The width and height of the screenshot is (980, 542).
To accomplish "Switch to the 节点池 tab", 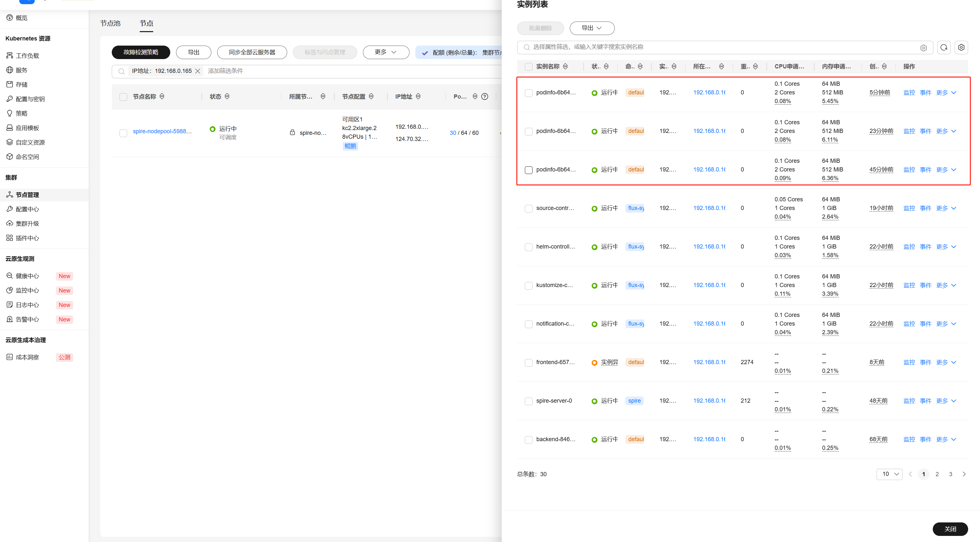I will click(x=110, y=23).
